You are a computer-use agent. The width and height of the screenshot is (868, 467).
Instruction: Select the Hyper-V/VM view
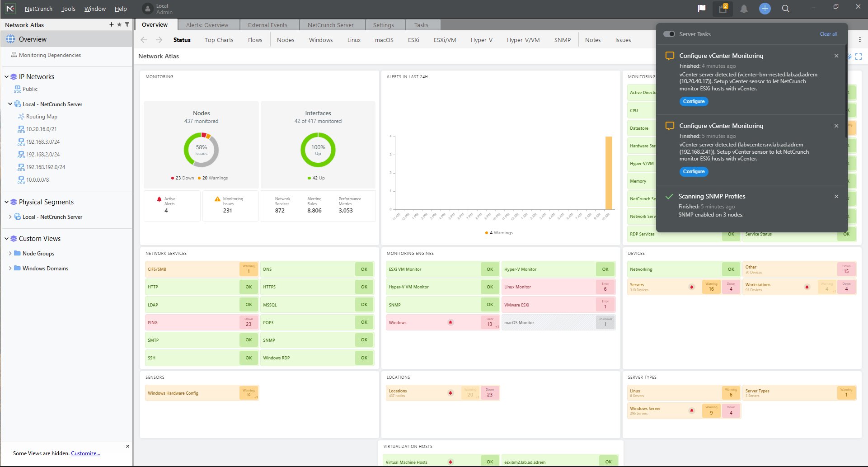tap(523, 40)
